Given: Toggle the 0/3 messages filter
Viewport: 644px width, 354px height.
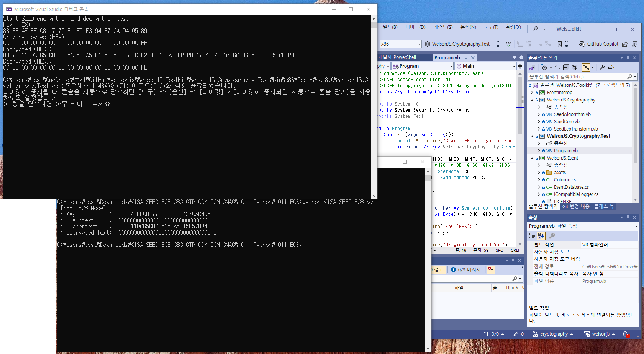Looking at the screenshot, I should tap(465, 270).
